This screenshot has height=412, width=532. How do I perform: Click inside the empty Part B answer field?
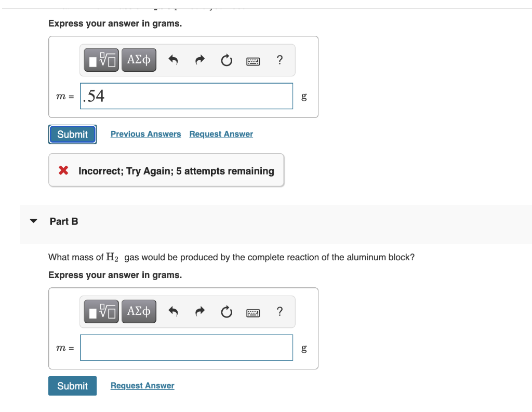186,348
